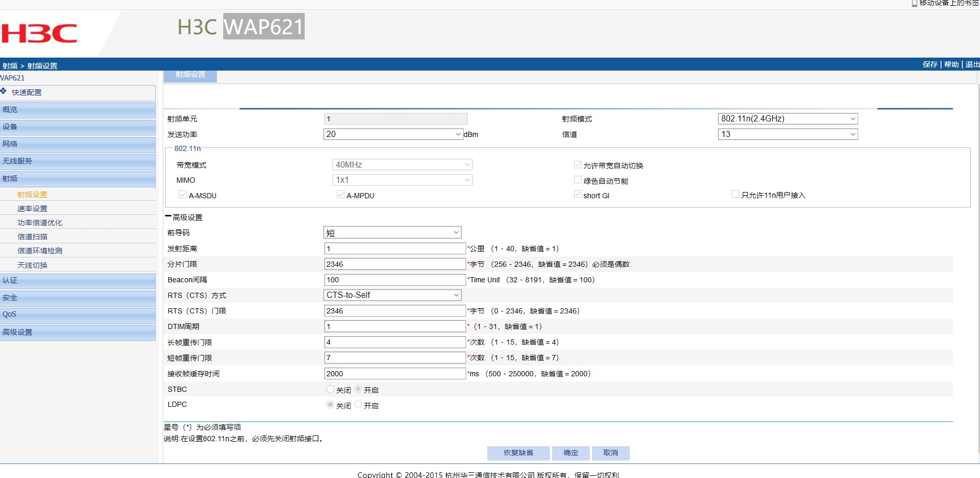Click the H3C WAP621 page title
This screenshot has height=478, width=980.
coord(240,26)
